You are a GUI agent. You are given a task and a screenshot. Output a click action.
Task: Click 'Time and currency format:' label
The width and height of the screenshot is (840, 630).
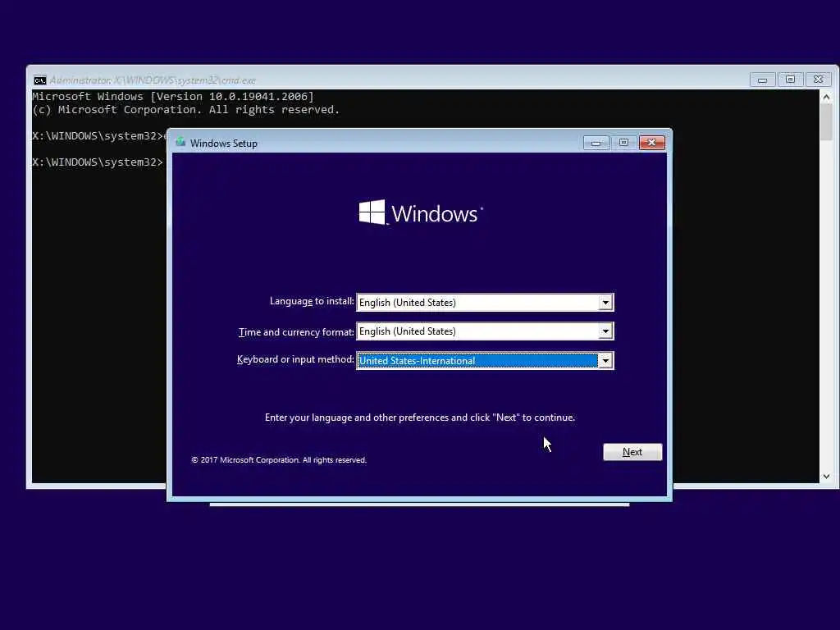coord(296,332)
